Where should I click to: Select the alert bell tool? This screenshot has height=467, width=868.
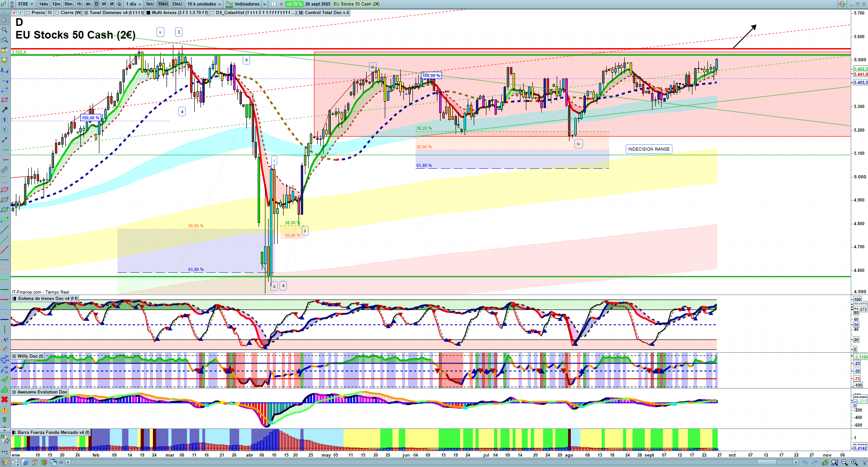tap(5, 60)
